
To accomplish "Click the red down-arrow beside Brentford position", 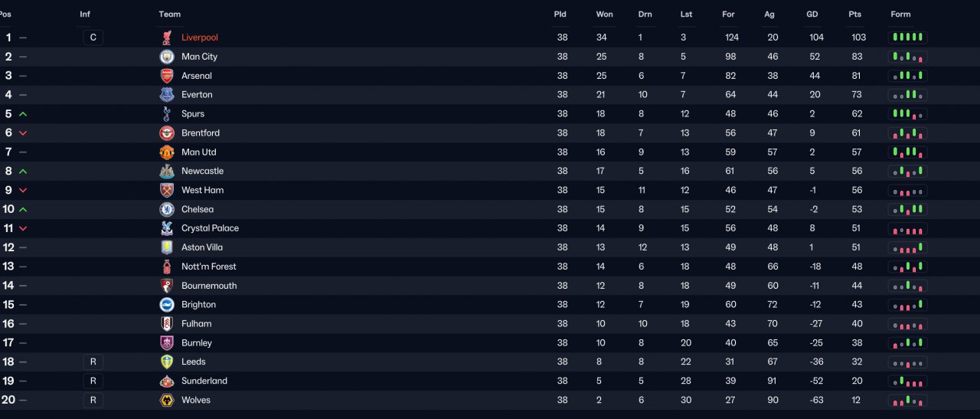I will click(x=23, y=133).
